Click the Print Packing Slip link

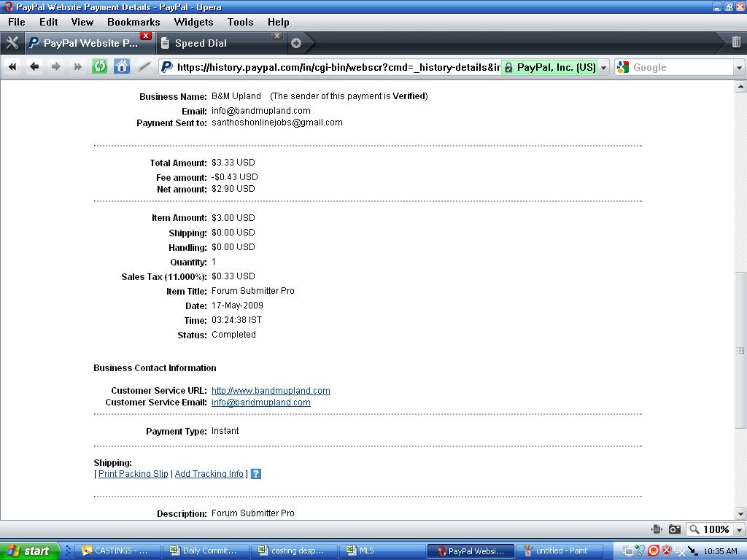tap(133, 474)
